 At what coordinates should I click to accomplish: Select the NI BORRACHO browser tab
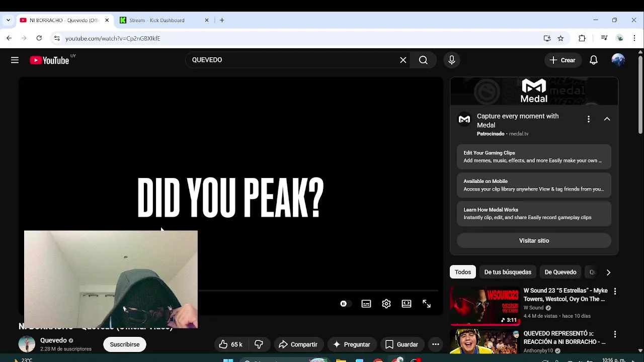64,20
